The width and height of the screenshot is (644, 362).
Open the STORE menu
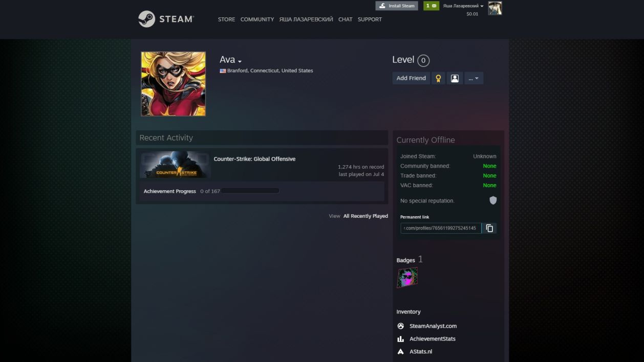point(227,19)
